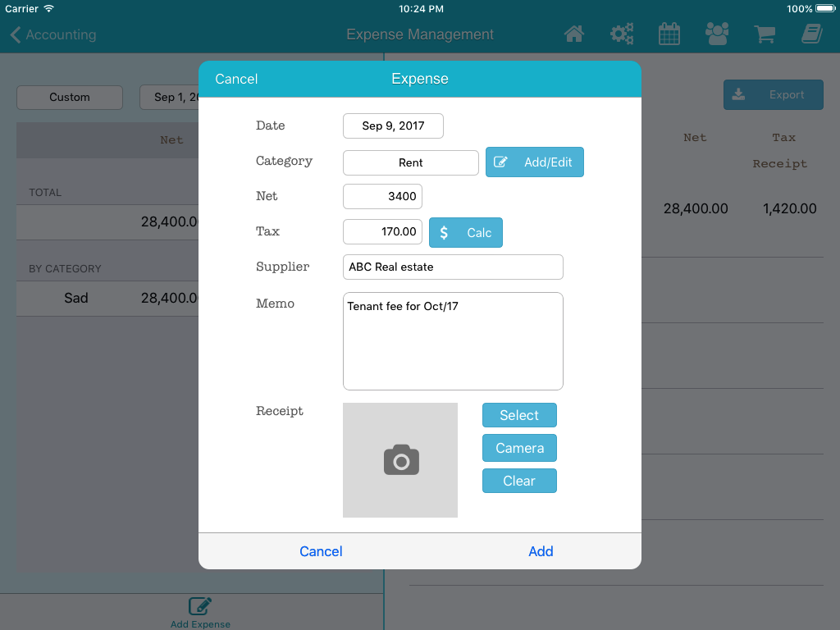Click into the Memo text area
Viewport: 840px width, 630px height.
[x=453, y=341]
